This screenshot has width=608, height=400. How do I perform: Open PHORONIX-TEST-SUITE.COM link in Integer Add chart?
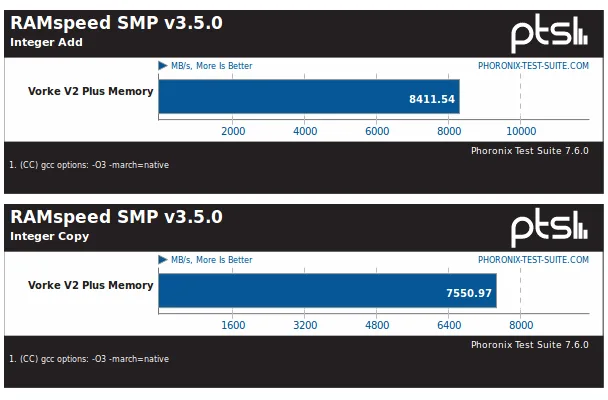(x=533, y=66)
